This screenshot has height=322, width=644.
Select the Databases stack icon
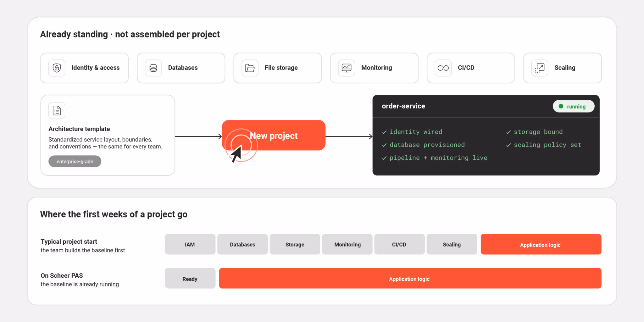[x=153, y=68]
